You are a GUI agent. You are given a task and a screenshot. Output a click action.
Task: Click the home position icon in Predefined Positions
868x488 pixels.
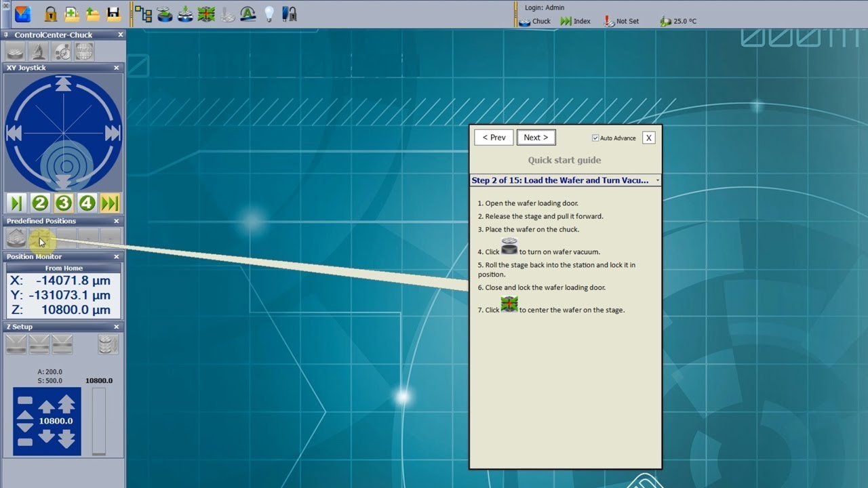[16, 237]
